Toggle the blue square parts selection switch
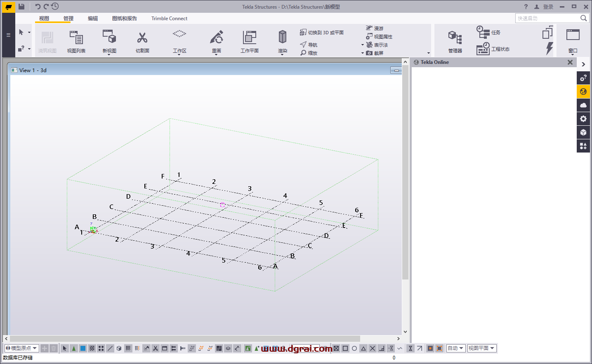Screen dimensions: 592x364 click(83, 348)
